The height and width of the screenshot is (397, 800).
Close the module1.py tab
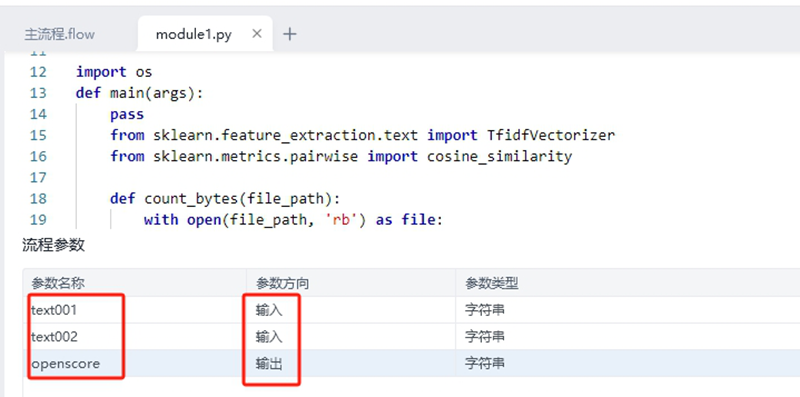coord(257,34)
